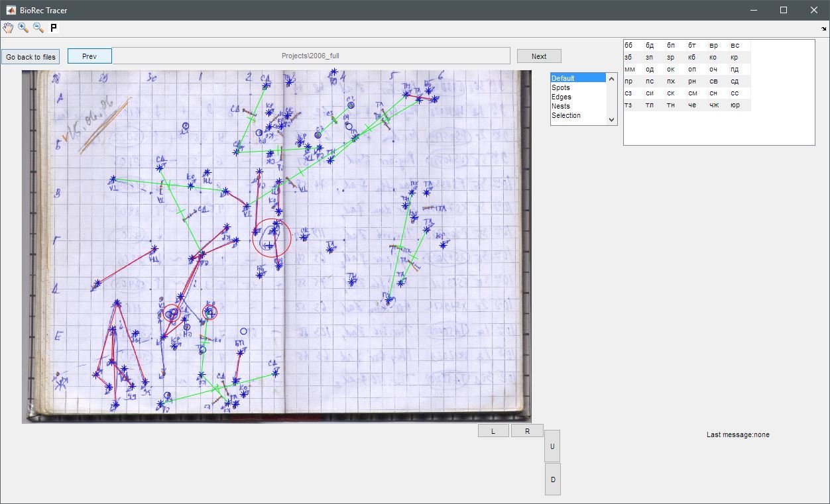Click the Projects\2006_full path field

(x=311, y=56)
